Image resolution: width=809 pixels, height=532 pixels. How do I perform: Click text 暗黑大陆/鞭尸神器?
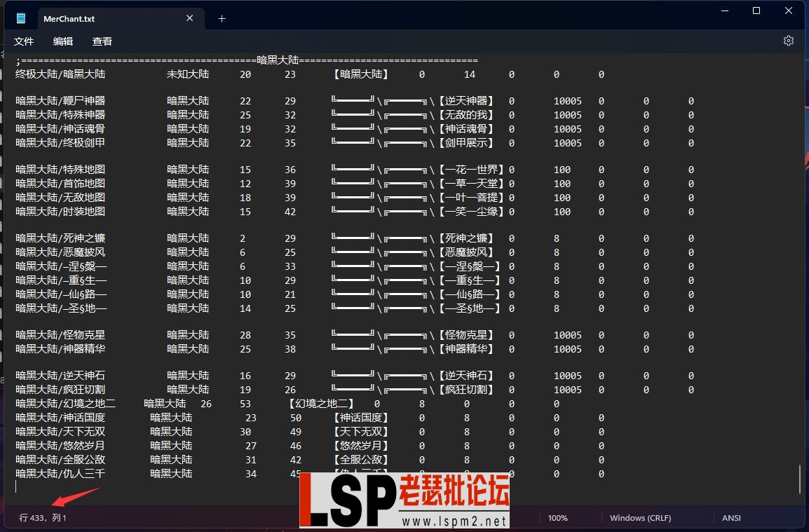[60, 101]
